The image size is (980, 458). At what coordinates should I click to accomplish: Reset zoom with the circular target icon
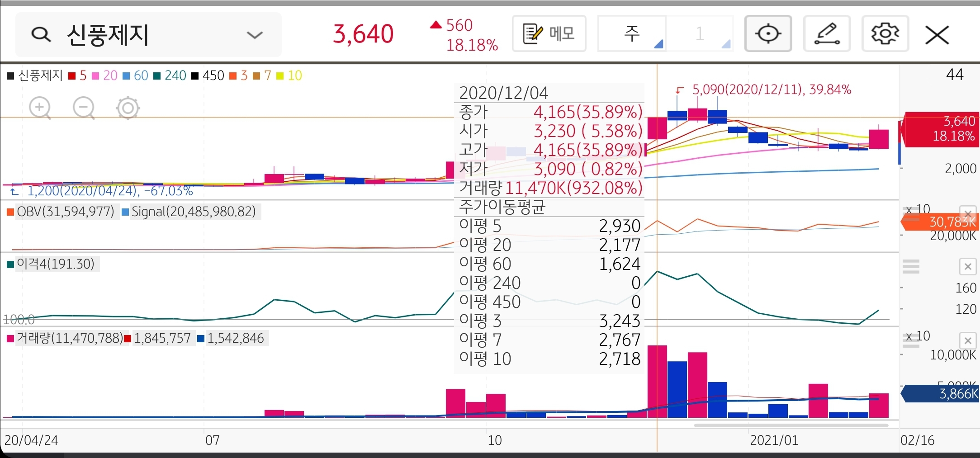(128, 108)
